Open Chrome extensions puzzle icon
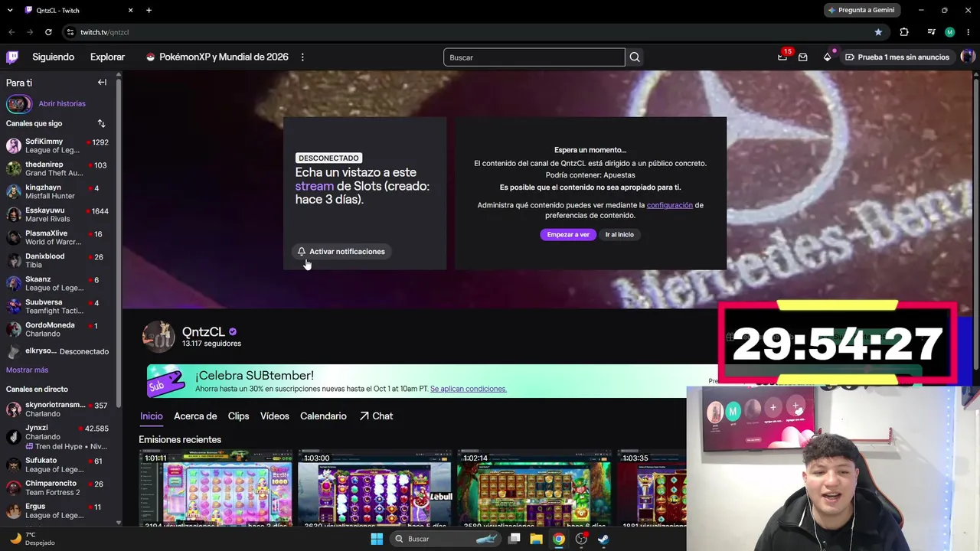 click(904, 32)
